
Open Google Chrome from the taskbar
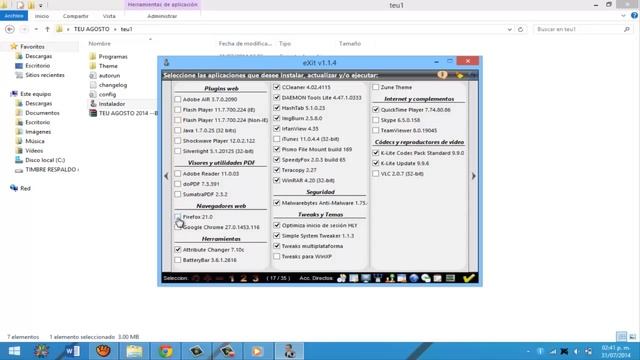(x=165, y=351)
